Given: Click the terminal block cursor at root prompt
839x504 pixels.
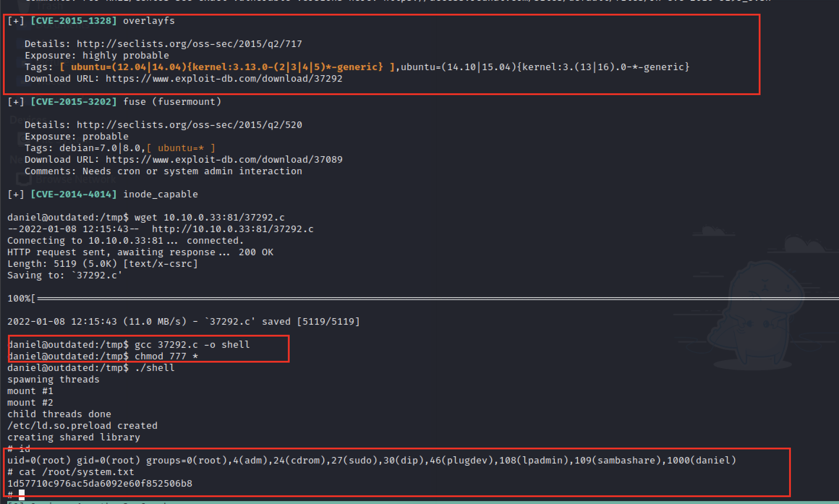Looking at the screenshot, I should 22,494.
